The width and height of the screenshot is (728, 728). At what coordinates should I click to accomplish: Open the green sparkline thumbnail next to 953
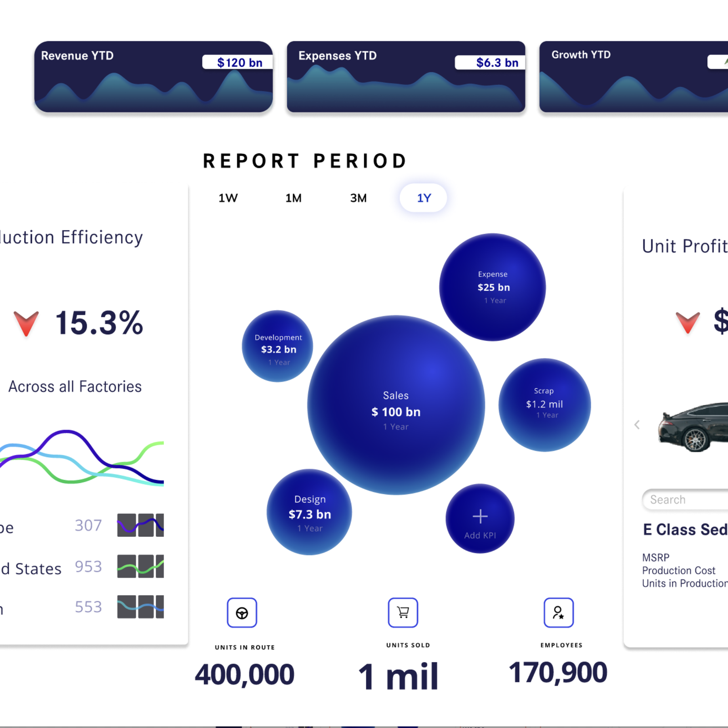coord(140,566)
